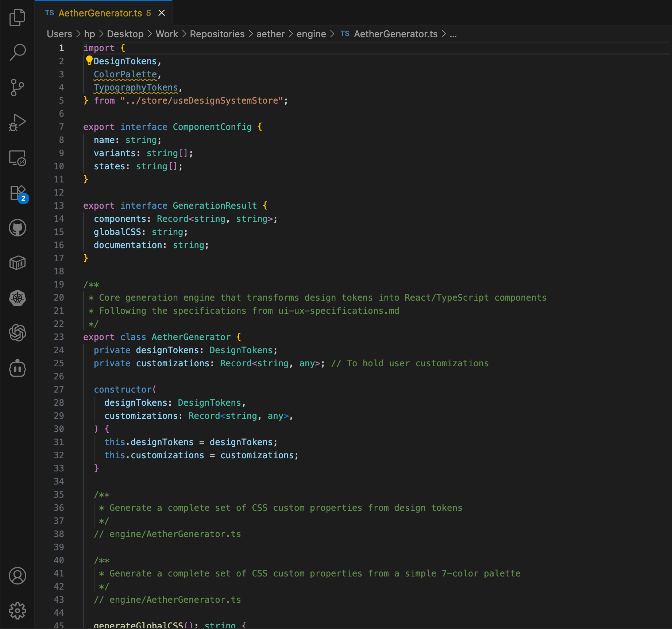Open the Explorer view
Image resolution: width=672 pixels, height=629 pixels.
[17, 18]
